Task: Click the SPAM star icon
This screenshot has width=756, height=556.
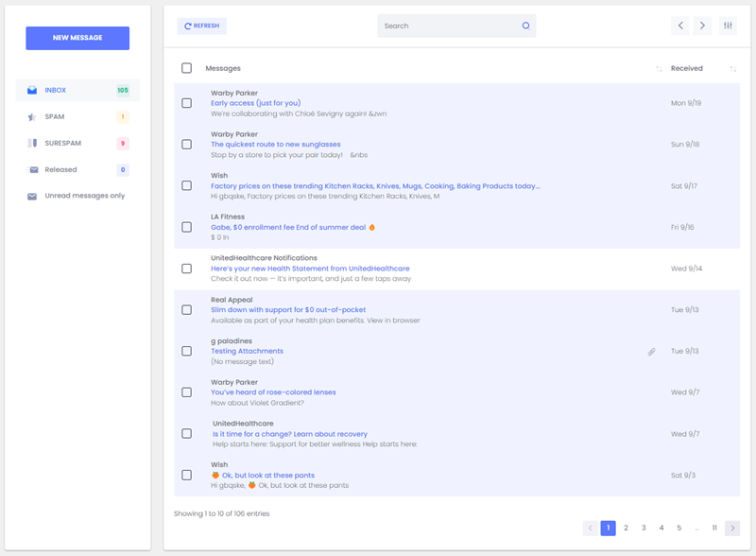Action: click(33, 116)
